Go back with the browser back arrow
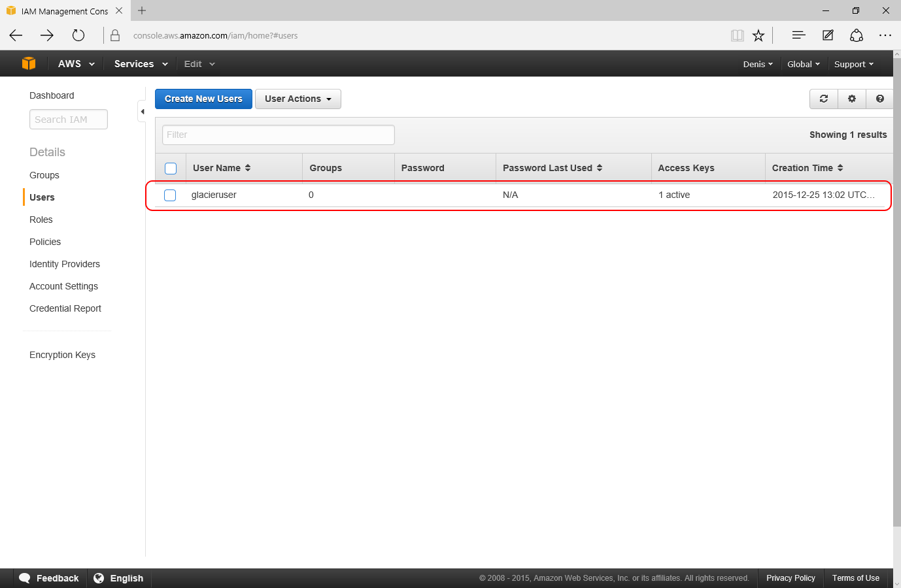 [16, 35]
